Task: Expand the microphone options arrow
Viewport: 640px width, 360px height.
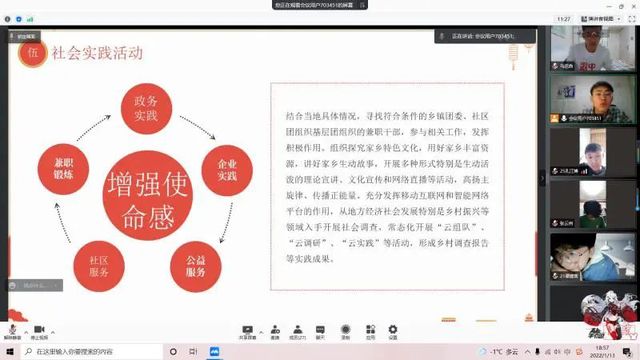Action: click(x=26, y=332)
